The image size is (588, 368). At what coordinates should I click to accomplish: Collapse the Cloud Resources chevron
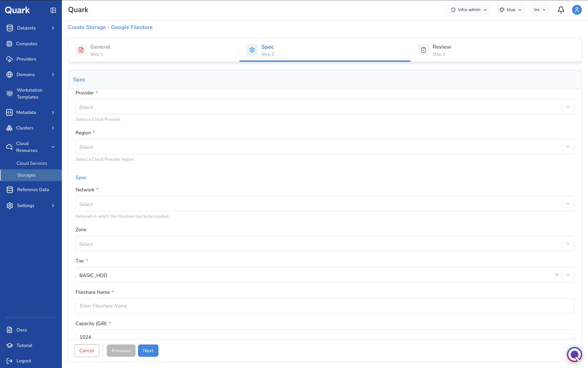coord(53,147)
